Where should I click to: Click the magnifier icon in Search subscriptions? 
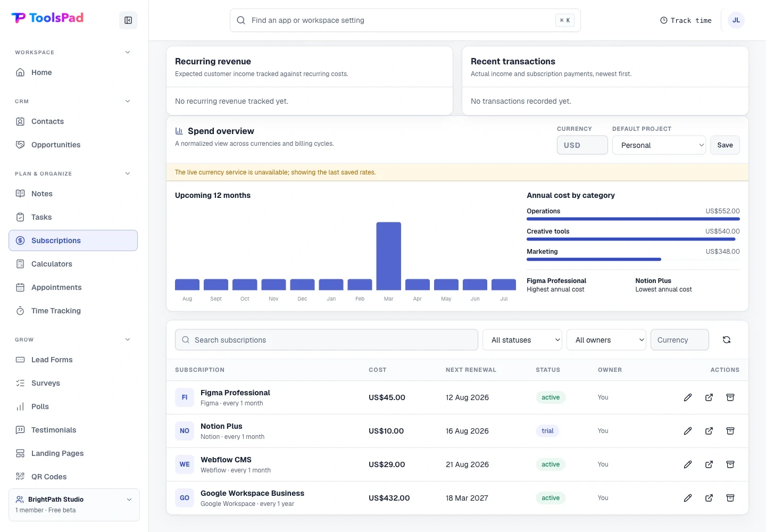pyautogui.click(x=186, y=340)
